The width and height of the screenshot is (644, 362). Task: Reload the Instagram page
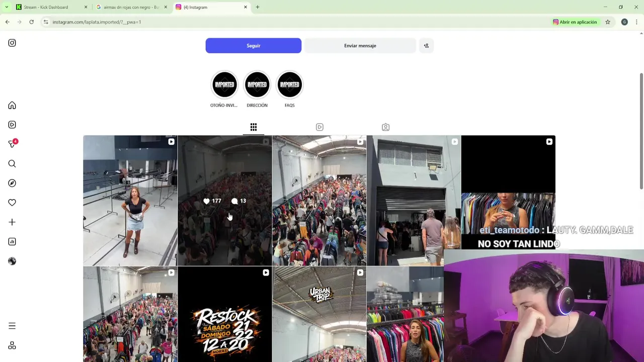[31, 22]
